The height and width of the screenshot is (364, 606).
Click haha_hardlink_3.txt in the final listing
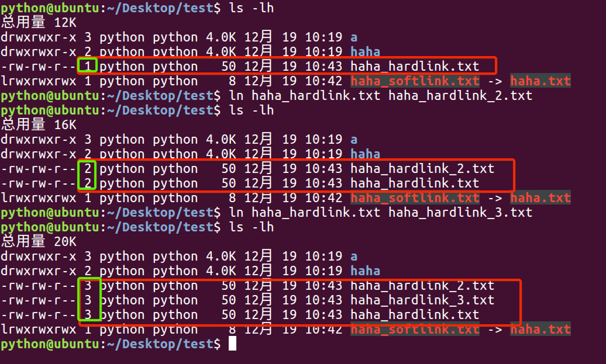click(x=422, y=300)
